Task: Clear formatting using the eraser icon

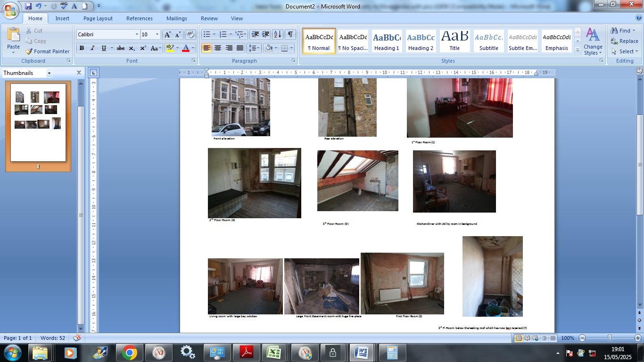Action: [x=190, y=34]
